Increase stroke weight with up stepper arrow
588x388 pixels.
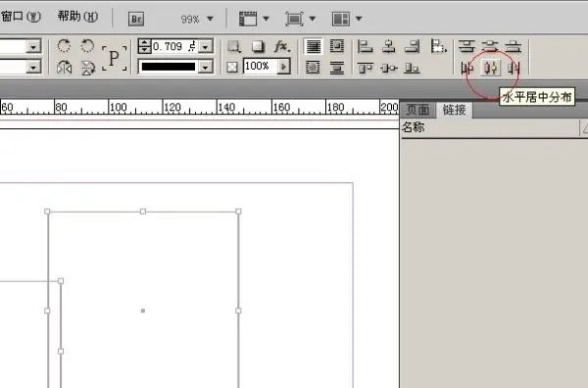click(144, 42)
